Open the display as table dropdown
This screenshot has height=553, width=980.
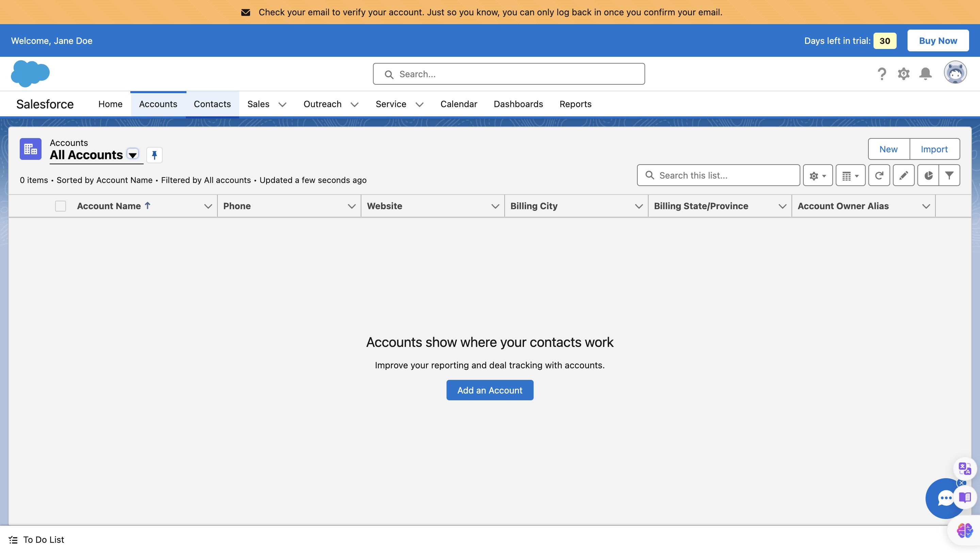point(850,175)
